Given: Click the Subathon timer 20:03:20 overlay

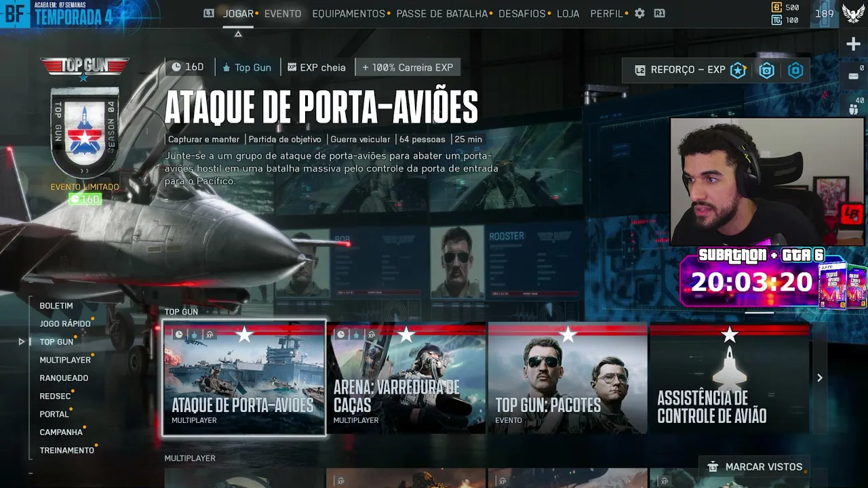Looking at the screenshot, I should coord(752,281).
